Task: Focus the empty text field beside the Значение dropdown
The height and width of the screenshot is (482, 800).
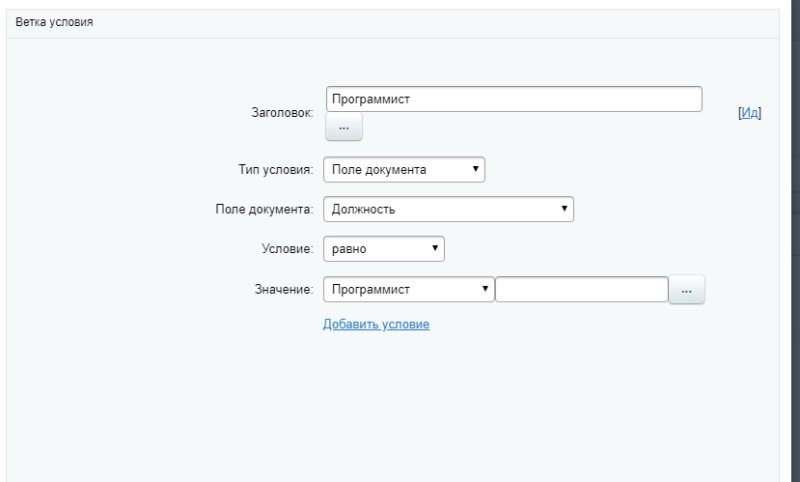Action: tap(581, 289)
